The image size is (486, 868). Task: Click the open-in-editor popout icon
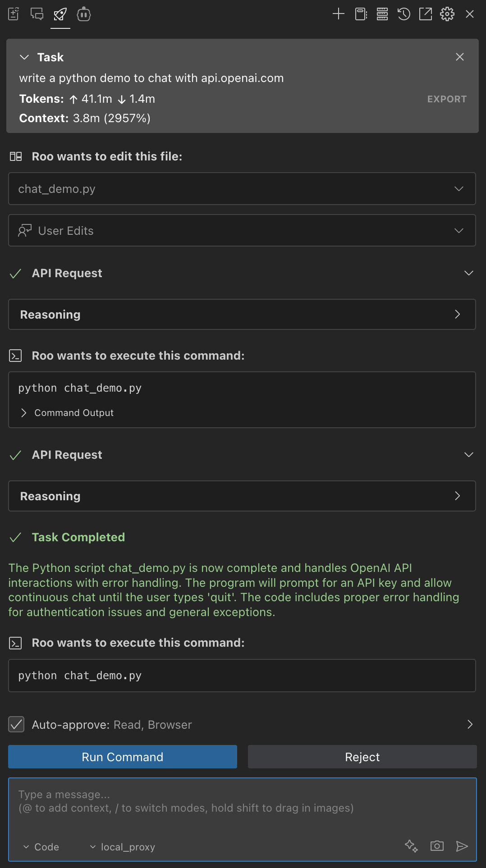point(425,14)
